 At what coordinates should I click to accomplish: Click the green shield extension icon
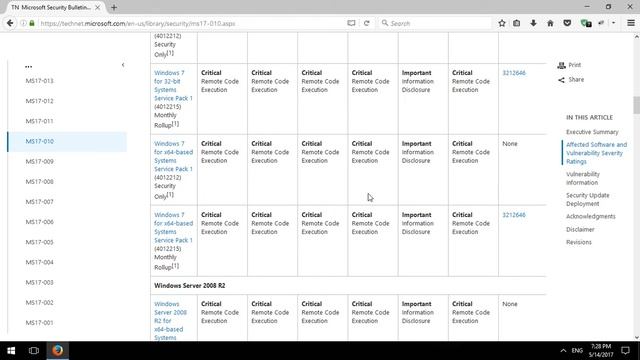(x=586, y=23)
